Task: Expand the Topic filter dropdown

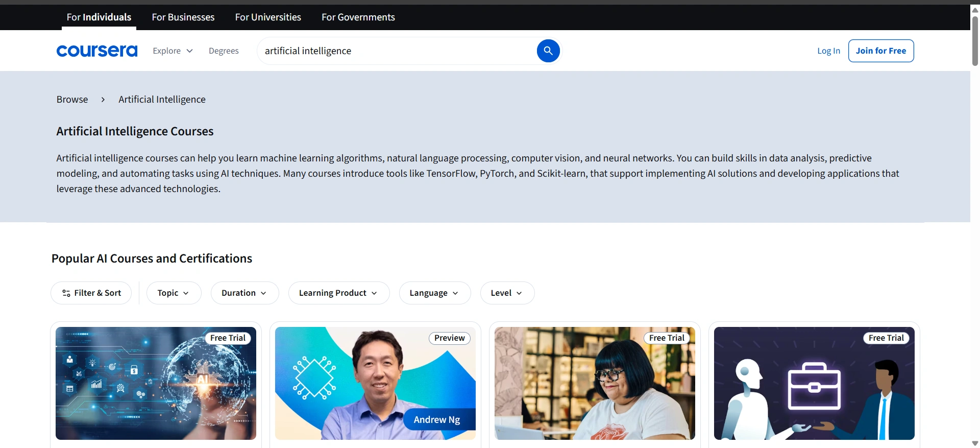Action: 174,293
